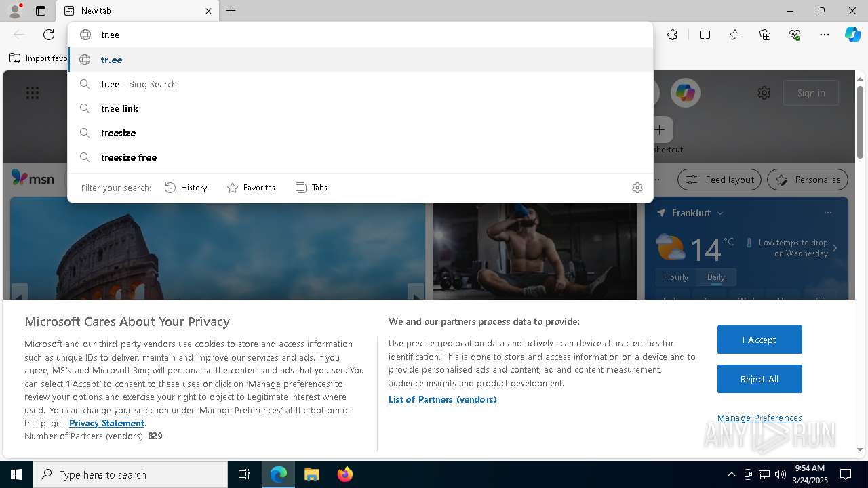The image size is (868, 488).
Task: Open the Windows Start menu
Action: point(16,474)
